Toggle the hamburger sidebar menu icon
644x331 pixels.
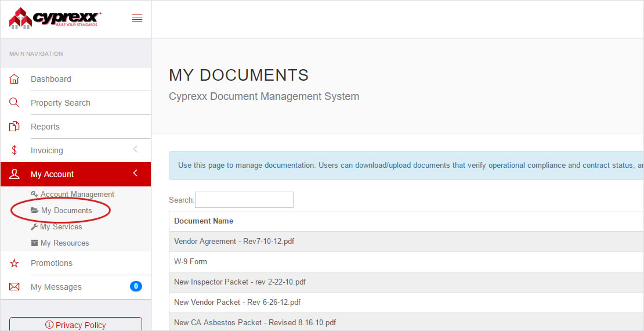pyautogui.click(x=137, y=19)
